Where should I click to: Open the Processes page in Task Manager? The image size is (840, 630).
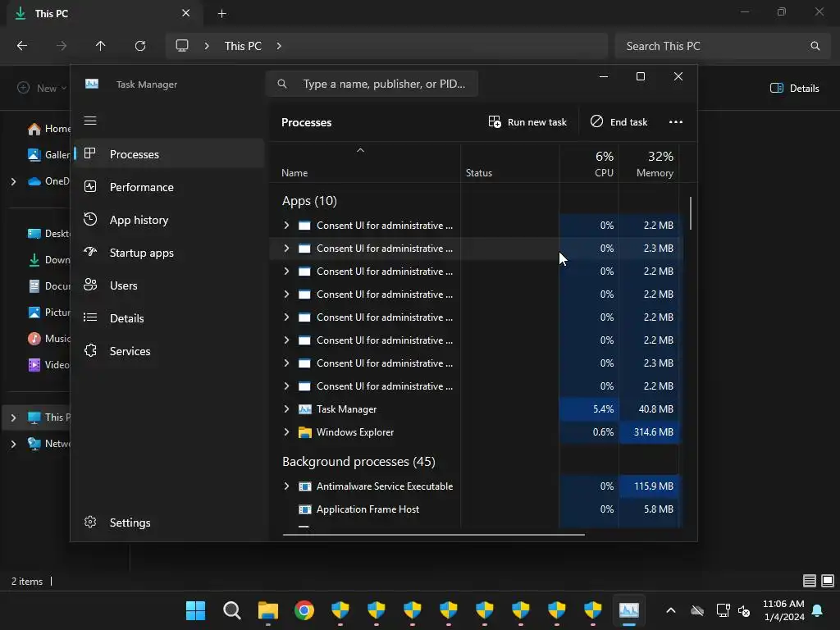coord(169,154)
